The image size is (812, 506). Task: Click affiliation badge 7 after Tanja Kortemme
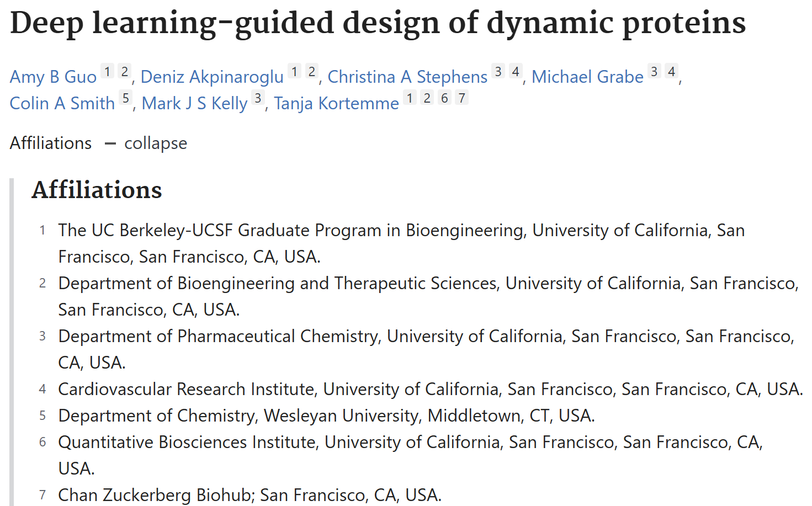click(x=462, y=98)
